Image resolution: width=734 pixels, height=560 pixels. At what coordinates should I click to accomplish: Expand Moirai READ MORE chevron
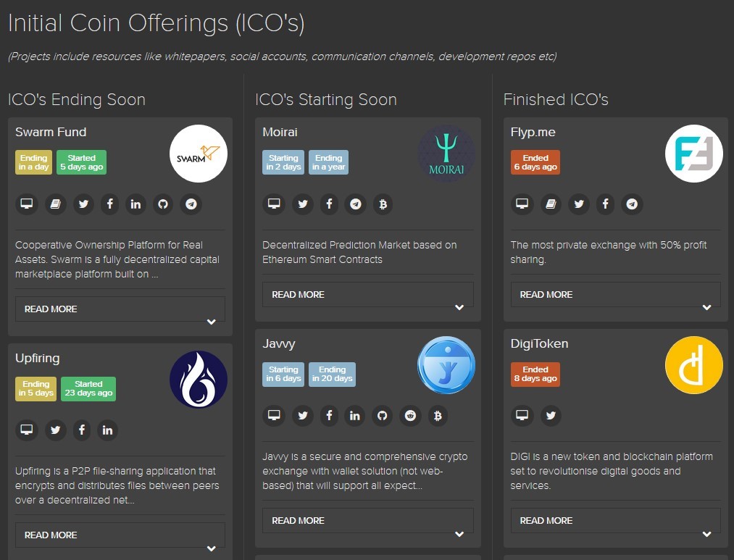click(459, 307)
